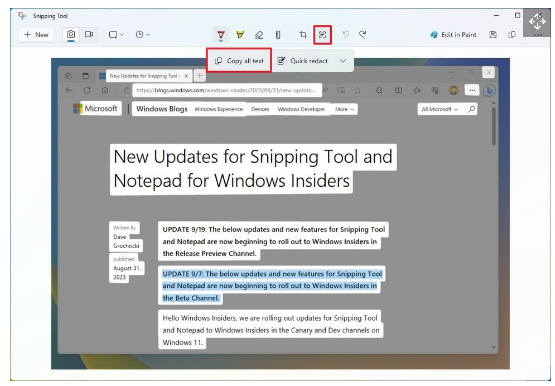The height and width of the screenshot is (386, 555).
Task: Click the browser home icon in capture
Action: click(x=105, y=90)
